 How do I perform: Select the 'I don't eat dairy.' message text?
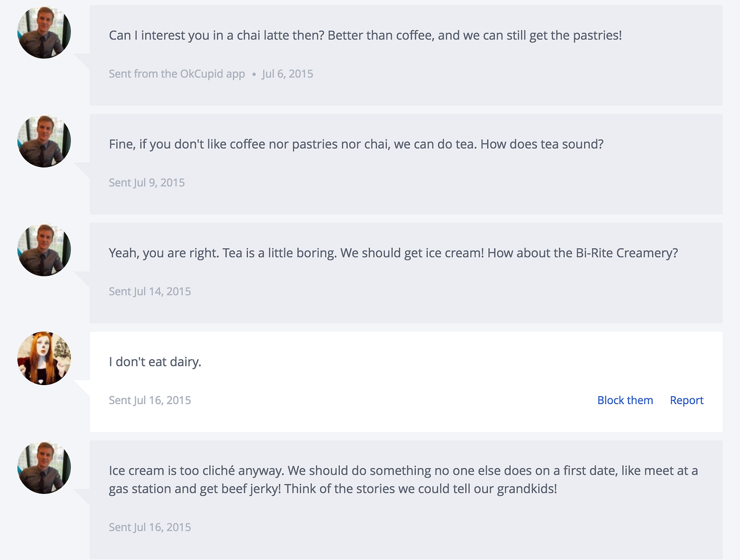(x=155, y=362)
